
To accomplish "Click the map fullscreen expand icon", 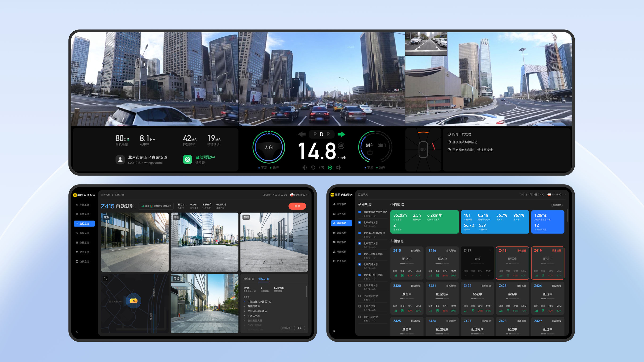I will (x=105, y=278).
